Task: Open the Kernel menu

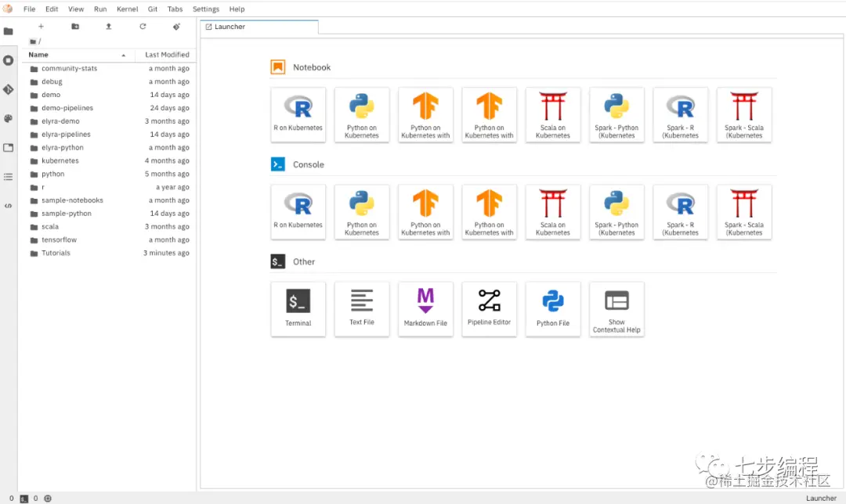Action: 128,9
